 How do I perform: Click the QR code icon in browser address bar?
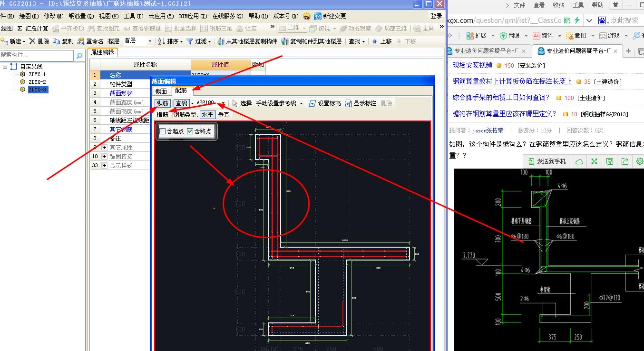(567, 20)
